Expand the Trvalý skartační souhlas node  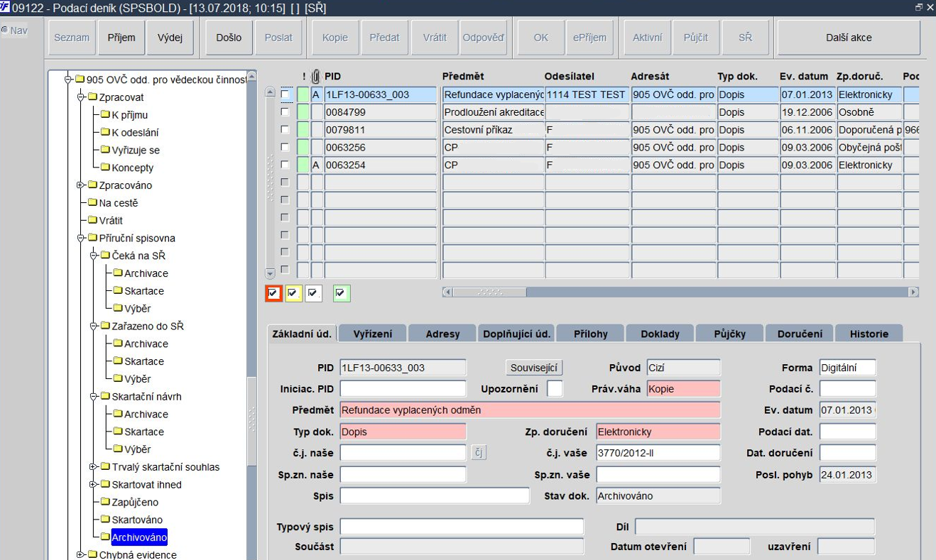[x=94, y=466]
